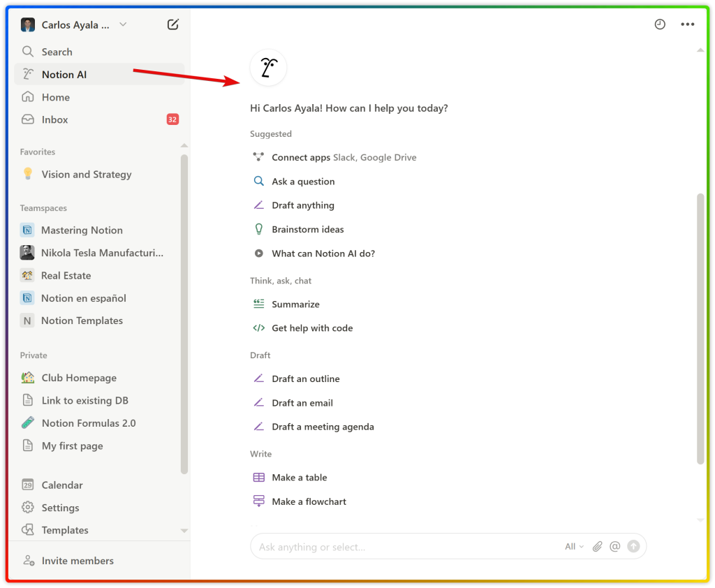715x588 pixels.
Task: Click the Calendar icon in sidebar
Action: click(x=28, y=485)
